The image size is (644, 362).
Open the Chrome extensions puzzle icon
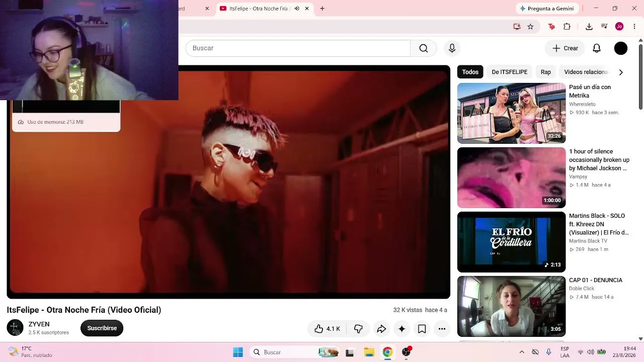(567, 27)
